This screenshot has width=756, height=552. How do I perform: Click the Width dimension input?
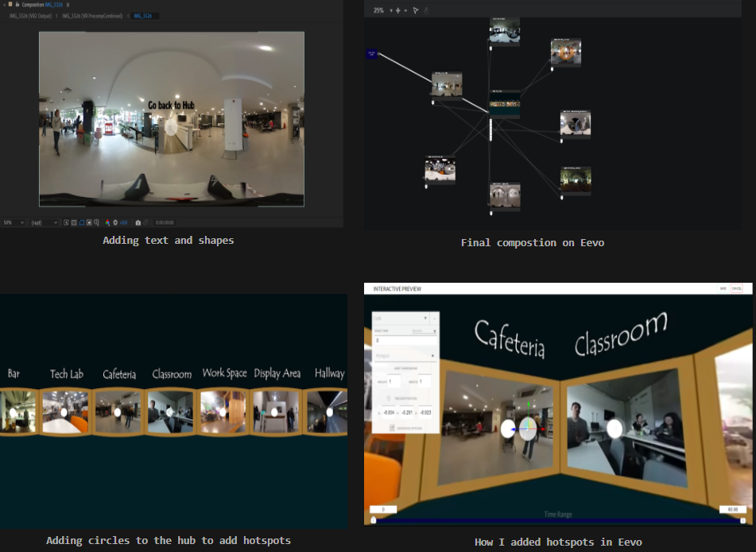tap(425, 381)
